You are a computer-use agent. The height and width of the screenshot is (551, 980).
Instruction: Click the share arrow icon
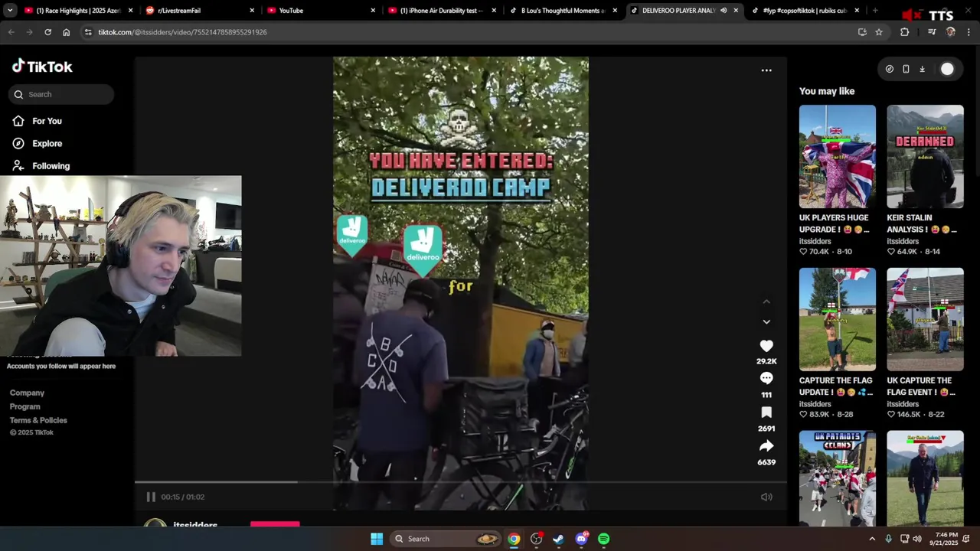pyautogui.click(x=766, y=446)
